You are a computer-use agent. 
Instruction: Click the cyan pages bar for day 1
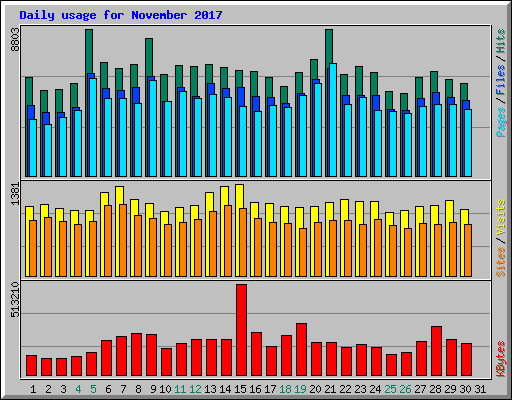33,148
